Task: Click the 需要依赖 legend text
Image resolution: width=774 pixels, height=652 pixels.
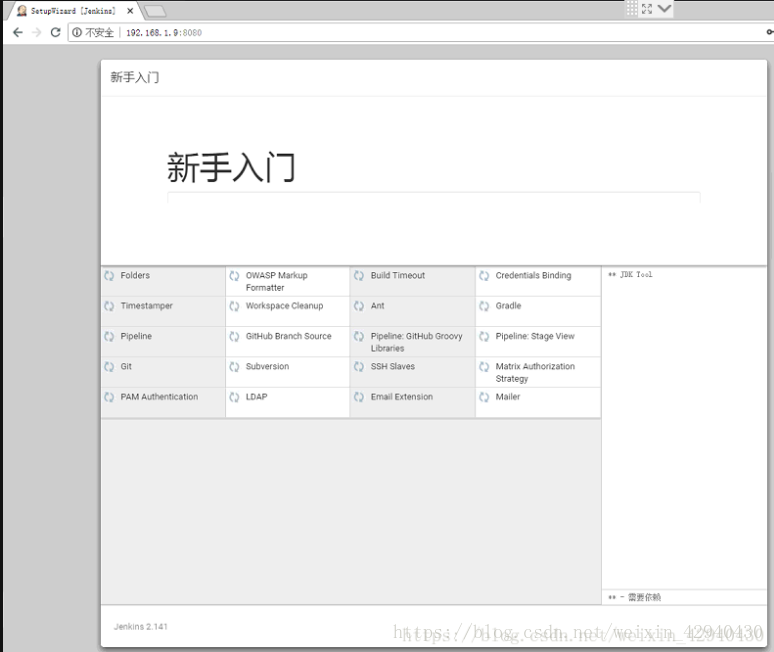Action: click(x=644, y=597)
